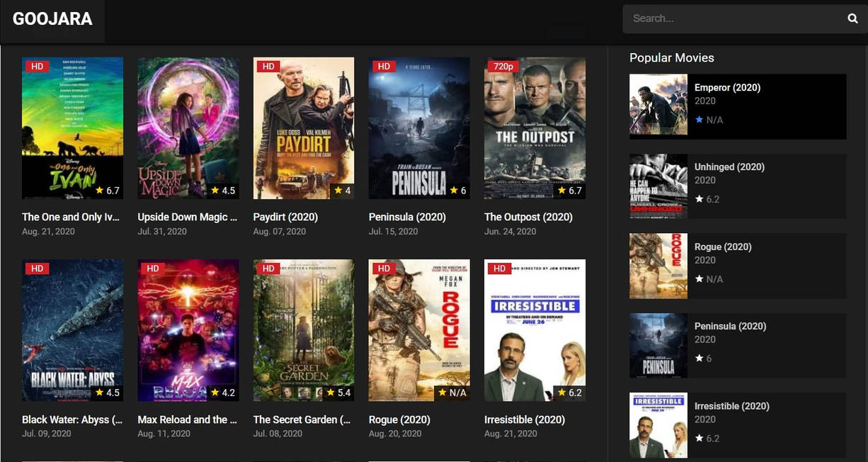
Task: Open Unhinged (2020) in Popular Movies
Action: coord(730,167)
